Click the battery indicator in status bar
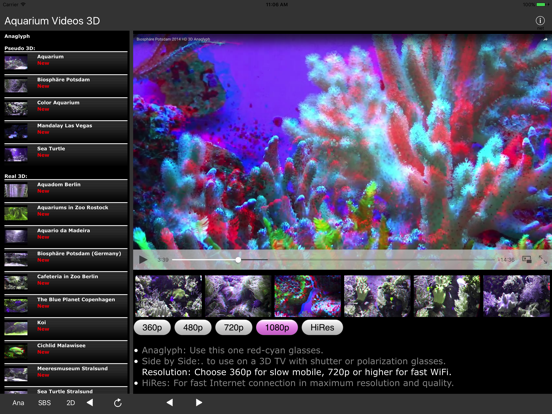552x414 pixels. (x=541, y=4)
